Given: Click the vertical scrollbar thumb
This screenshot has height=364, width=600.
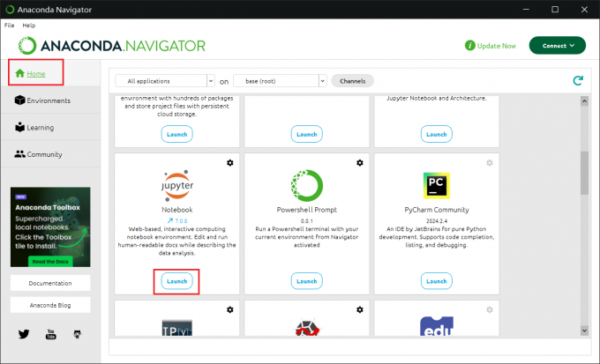Looking at the screenshot, I should click(x=584, y=174).
